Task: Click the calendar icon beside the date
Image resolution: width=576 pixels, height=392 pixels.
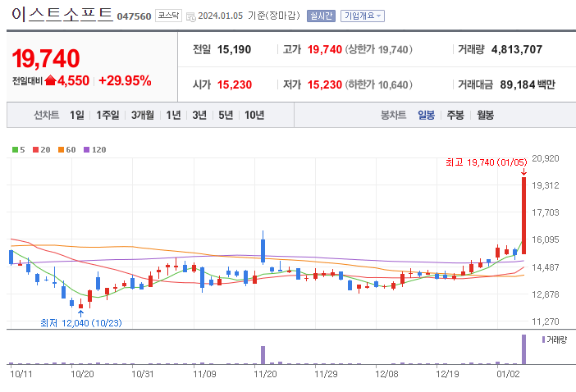Action: point(191,16)
